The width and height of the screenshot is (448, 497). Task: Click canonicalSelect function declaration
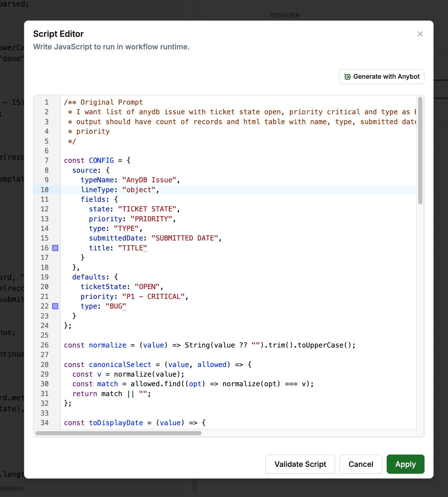coord(120,365)
